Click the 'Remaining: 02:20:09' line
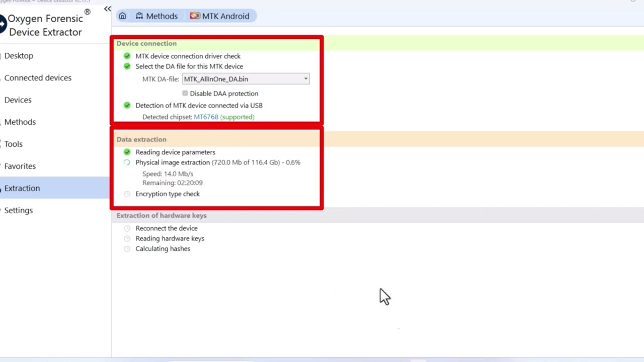 [x=173, y=183]
